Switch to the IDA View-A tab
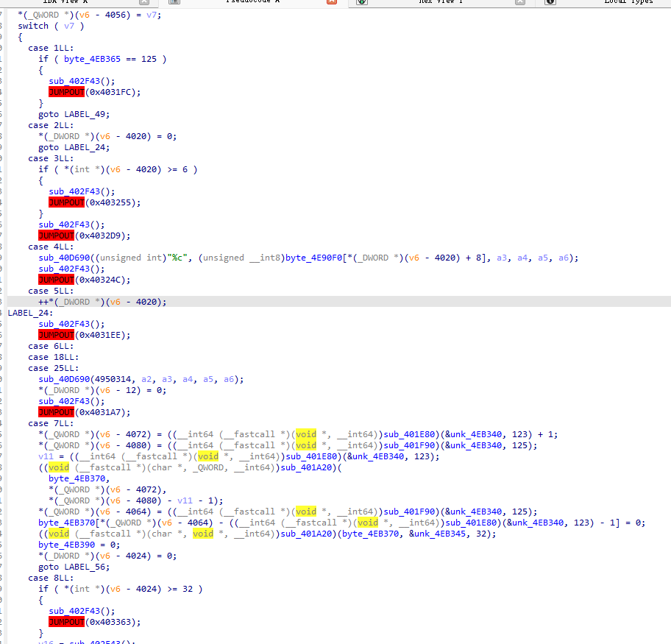671x644 pixels. click(65, 1)
